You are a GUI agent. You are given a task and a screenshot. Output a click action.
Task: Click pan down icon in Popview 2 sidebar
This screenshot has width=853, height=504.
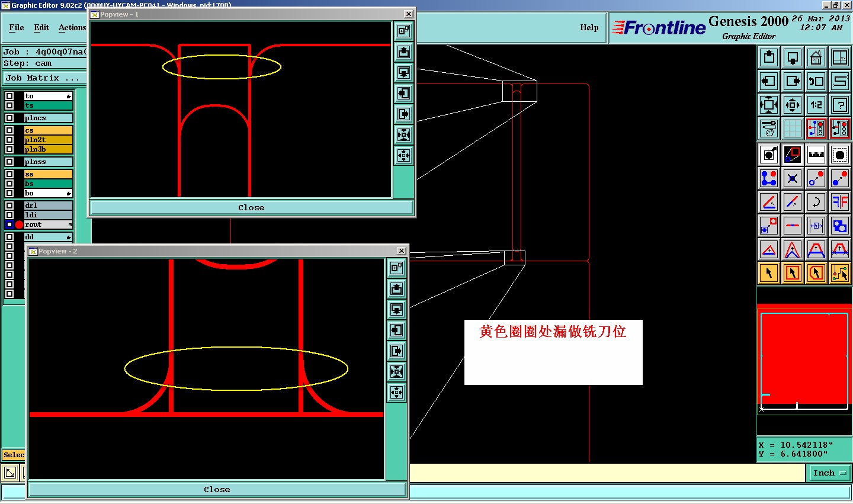pyautogui.click(x=396, y=309)
